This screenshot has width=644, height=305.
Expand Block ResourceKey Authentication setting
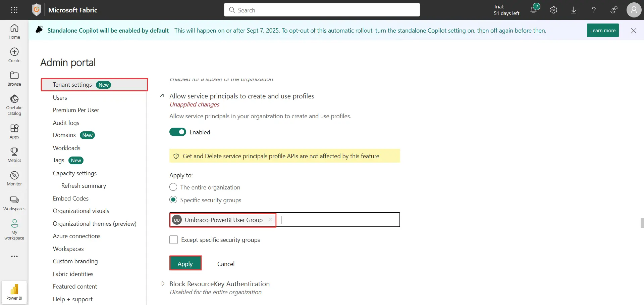(x=163, y=284)
